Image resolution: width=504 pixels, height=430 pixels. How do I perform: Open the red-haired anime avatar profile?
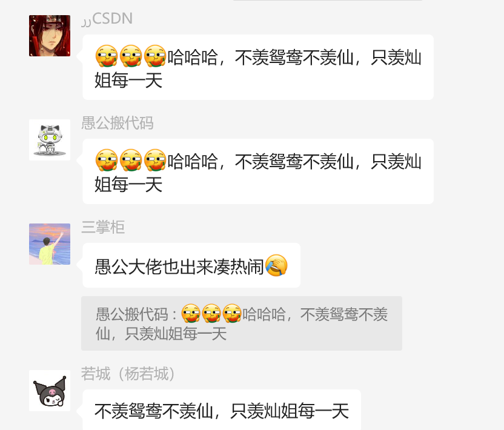click(x=50, y=36)
